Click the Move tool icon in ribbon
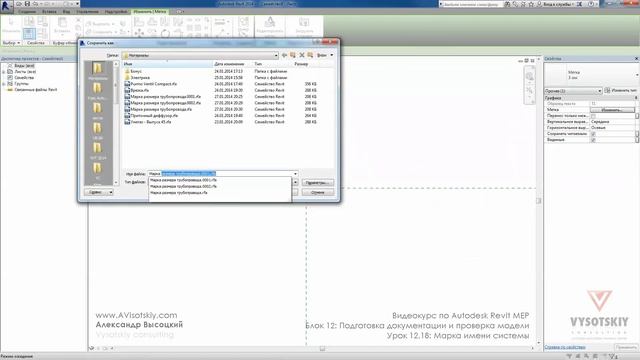The image size is (640, 360). pyautogui.click(x=139, y=33)
